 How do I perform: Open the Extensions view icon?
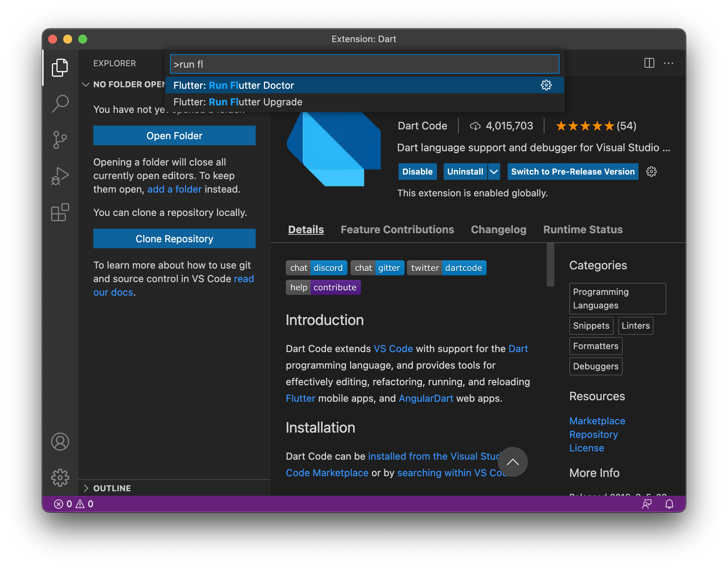60,213
